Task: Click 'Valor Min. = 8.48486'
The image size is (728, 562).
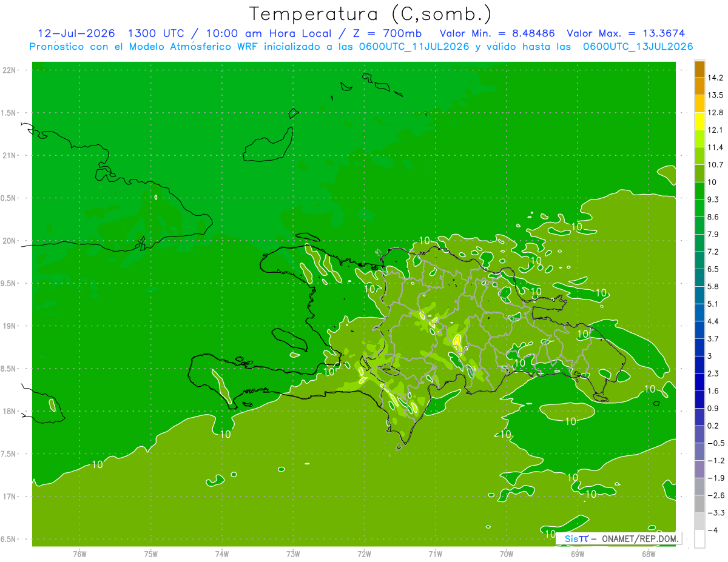Action: 497,33
